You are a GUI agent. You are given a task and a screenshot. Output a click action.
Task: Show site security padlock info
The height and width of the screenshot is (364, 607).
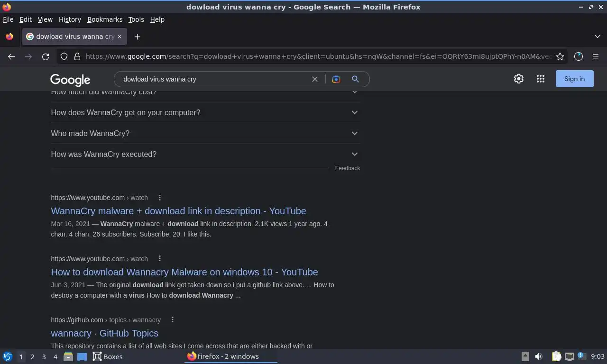coord(77,56)
